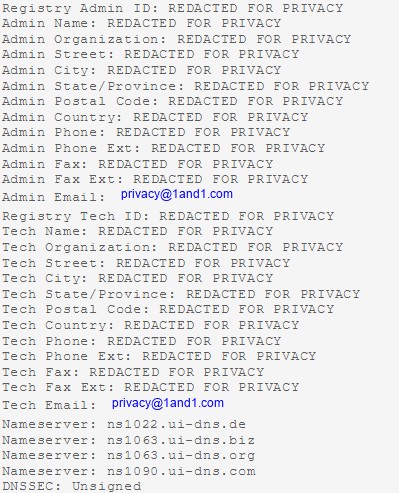Click the Tech Fax line
This screenshot has width=399, height=493.
pos(133,372)
